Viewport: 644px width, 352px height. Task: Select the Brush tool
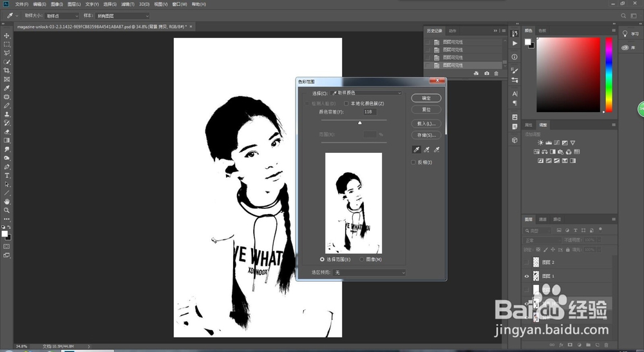[x=6, y=106]
